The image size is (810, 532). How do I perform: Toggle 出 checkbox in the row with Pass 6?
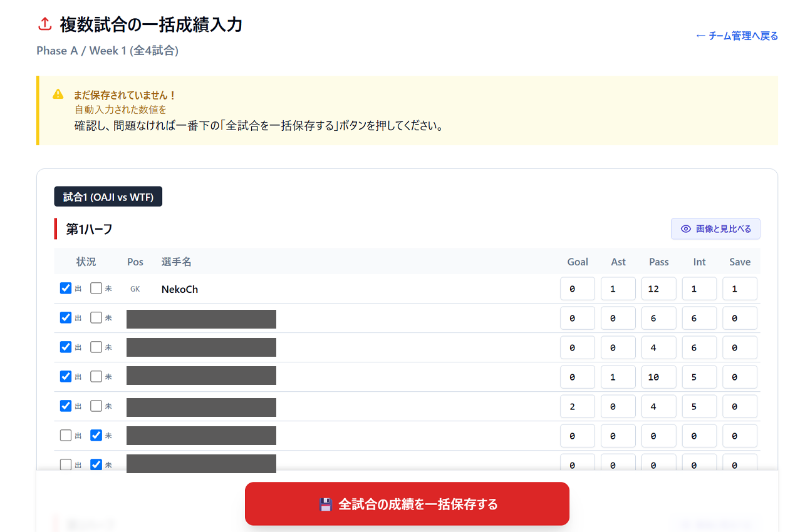66,318
